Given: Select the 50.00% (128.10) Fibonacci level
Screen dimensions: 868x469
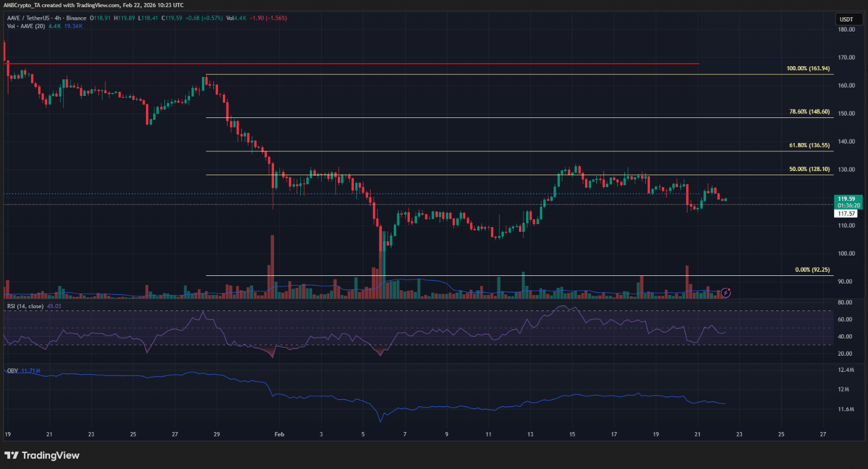Looking at the screenshot, I should [x=811, y=169].
